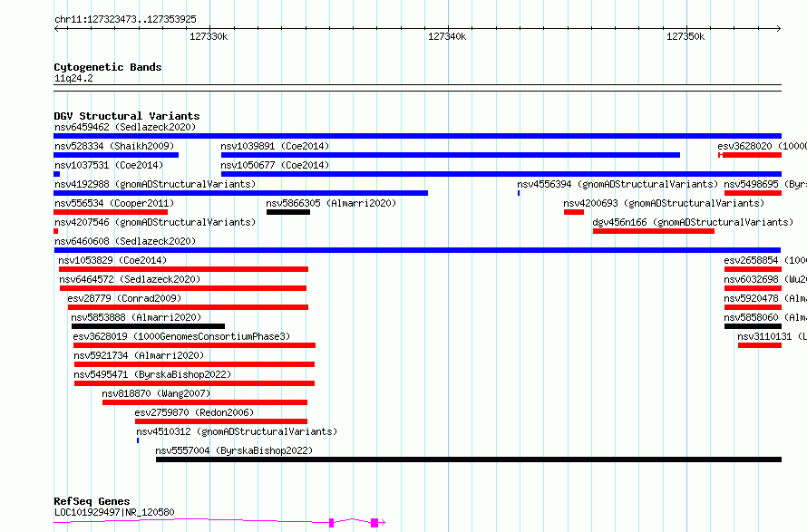Image resolution: width=807 pixels, height=532 pixels.
Task: Open nsv5920478 variant label
Action: pos(765,298)
